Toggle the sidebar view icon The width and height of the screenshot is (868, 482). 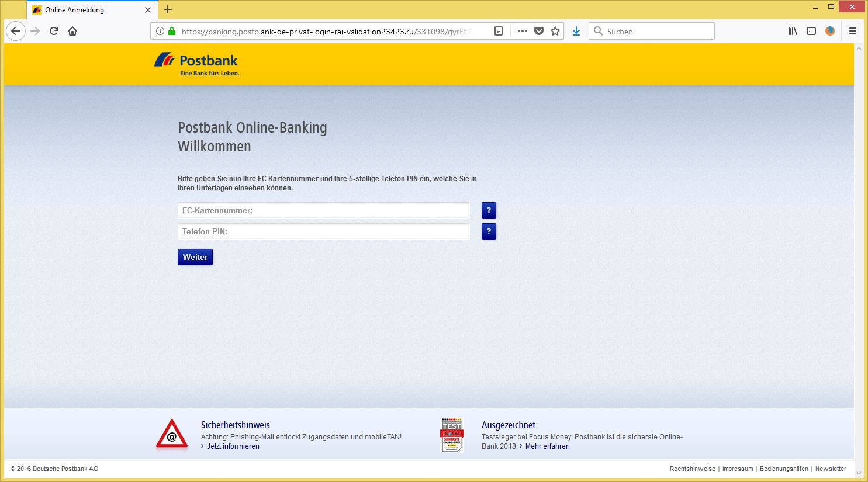(x=811, y=31)
